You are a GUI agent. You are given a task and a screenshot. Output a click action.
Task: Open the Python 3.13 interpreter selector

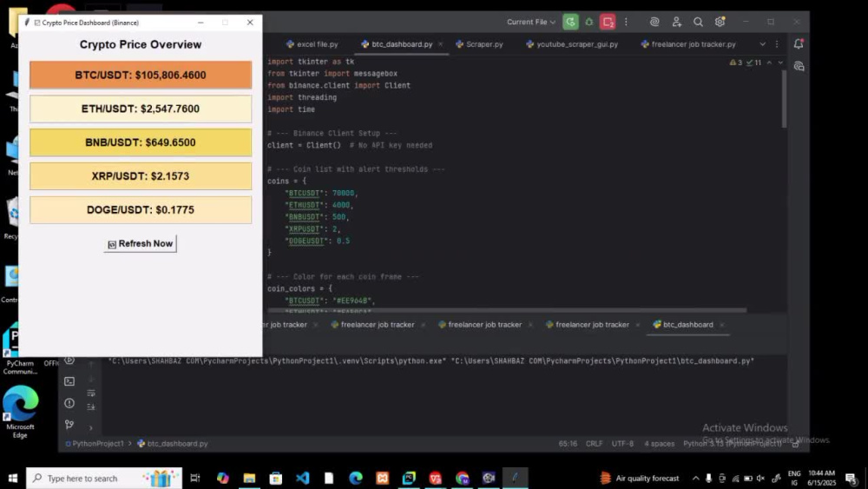point(733,444)
